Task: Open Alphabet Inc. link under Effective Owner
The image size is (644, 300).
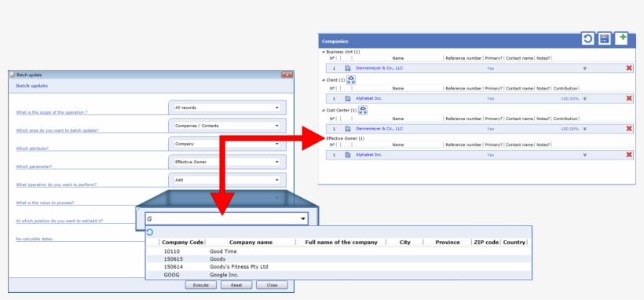Action: click(x=369, y=155)
